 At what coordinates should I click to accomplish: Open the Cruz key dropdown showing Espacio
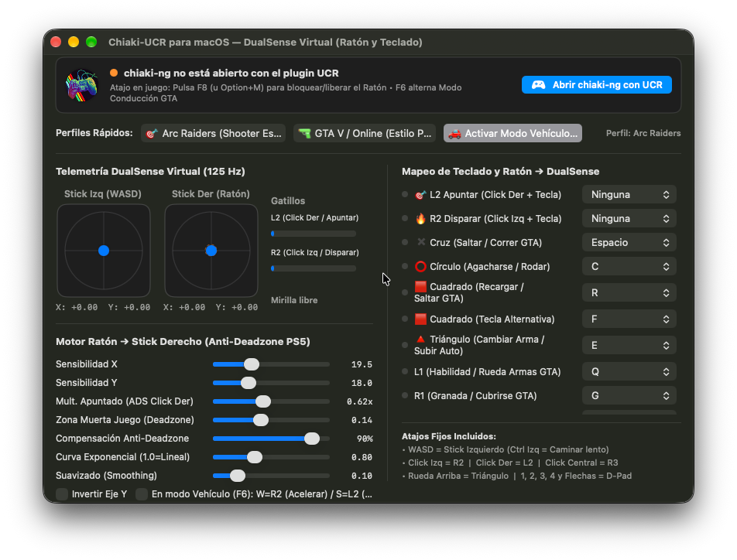click(629, 242)
